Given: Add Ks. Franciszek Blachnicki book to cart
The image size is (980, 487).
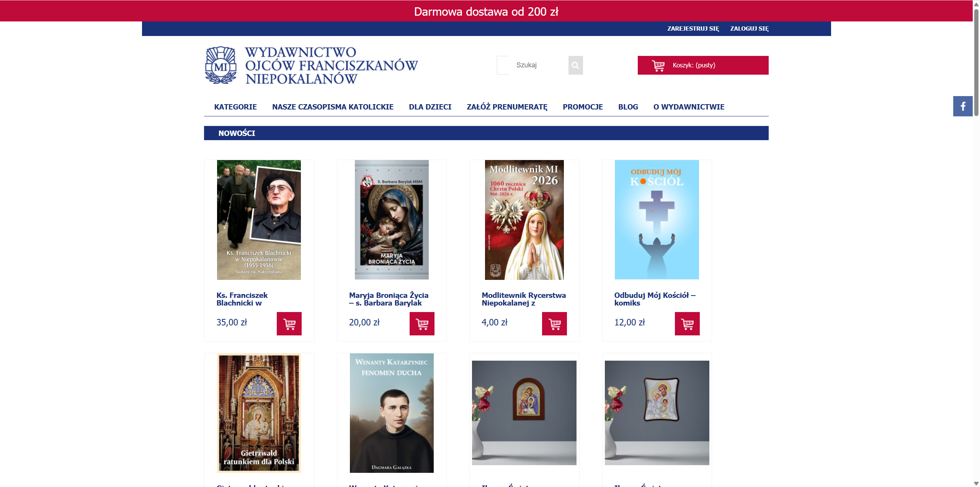Looking at the screenshot, I should tap(289, 324).
